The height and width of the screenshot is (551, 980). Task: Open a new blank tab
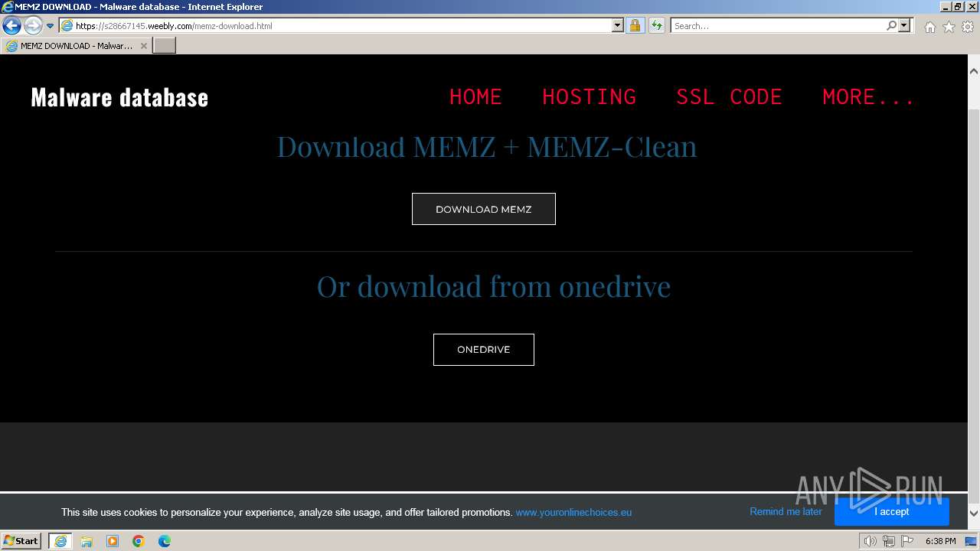coord(165,46)
